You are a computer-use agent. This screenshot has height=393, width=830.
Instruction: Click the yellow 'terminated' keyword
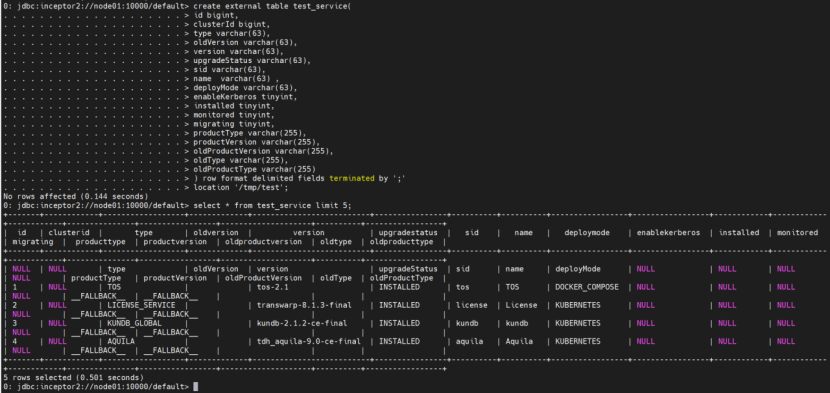coord(351,178)
